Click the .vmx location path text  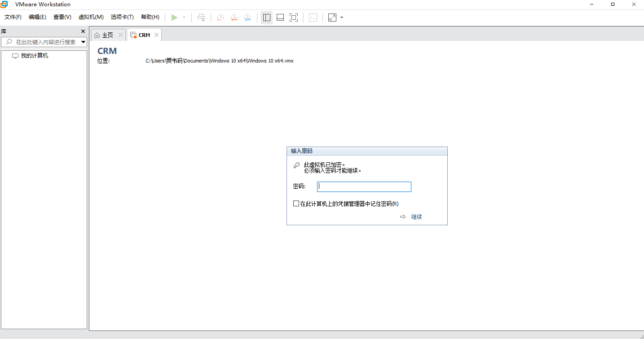(220, 61)
